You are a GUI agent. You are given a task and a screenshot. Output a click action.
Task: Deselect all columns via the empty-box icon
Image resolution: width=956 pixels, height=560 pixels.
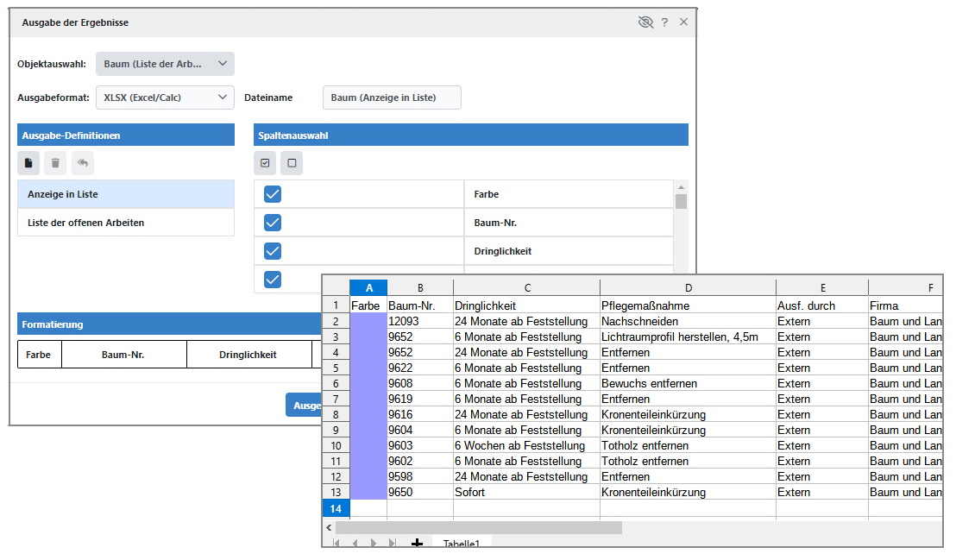click(292, 163)
